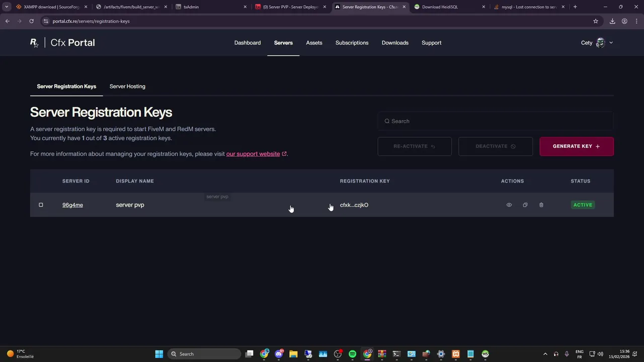The image size is (644, 362).
Task: Click the Display Name column header
Action: click(x=135, y=181)
